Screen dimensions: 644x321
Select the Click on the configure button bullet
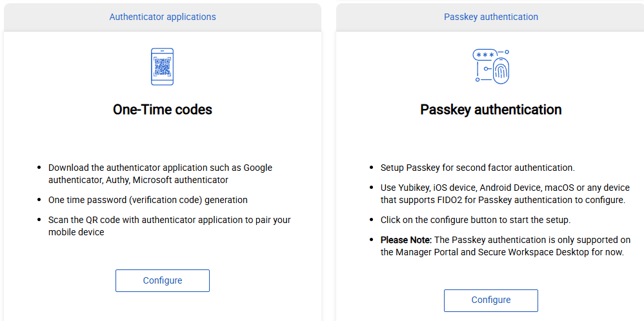[475, 220]
